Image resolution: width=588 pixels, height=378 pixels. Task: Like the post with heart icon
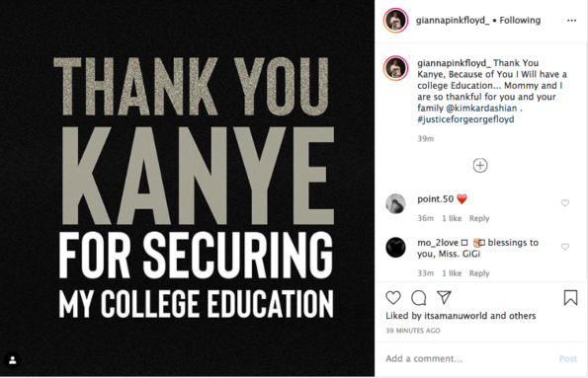click(x=393, y=298)
